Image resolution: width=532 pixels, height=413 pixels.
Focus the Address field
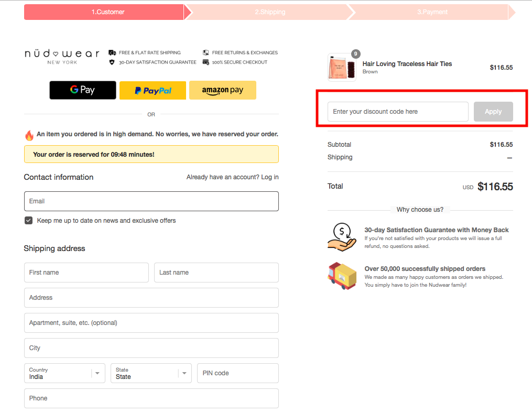[151, 298]
